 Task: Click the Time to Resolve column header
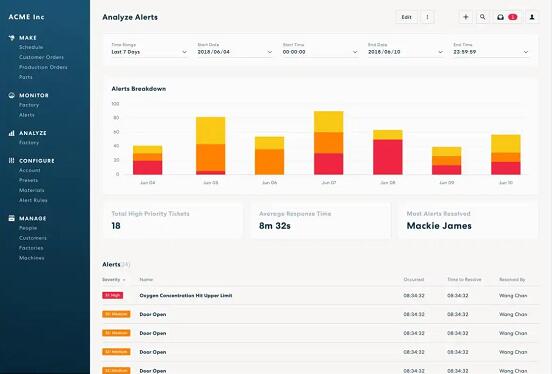[464, 280]
